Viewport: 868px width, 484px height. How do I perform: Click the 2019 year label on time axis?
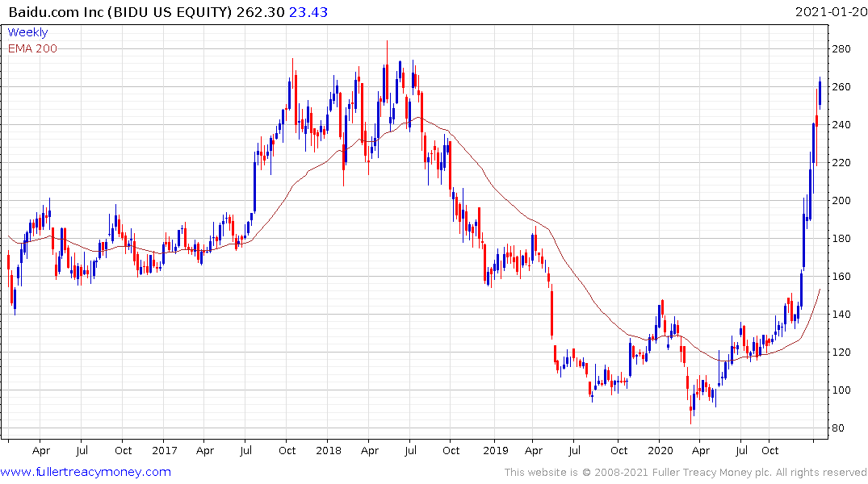[x=495, y=450]
